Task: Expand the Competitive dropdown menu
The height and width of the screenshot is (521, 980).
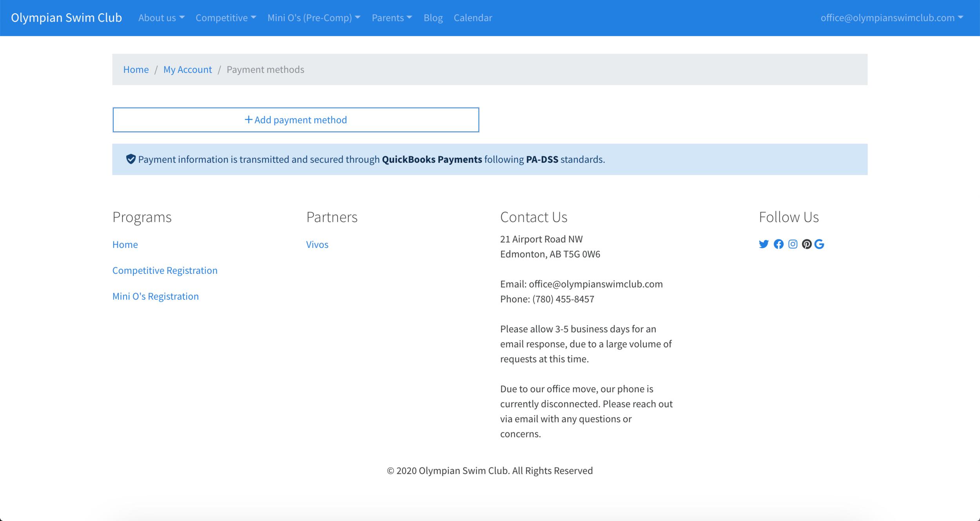Action: tap(226, 18)
